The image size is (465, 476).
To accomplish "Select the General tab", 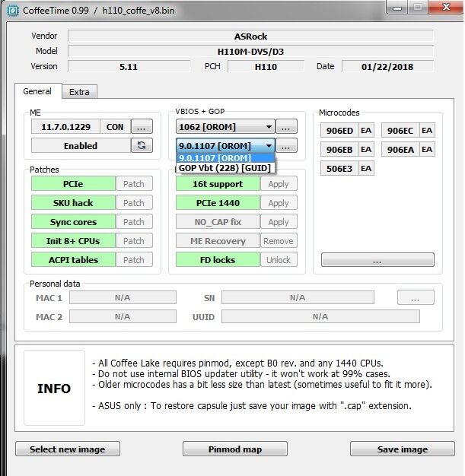I will (x=38, y=91).
